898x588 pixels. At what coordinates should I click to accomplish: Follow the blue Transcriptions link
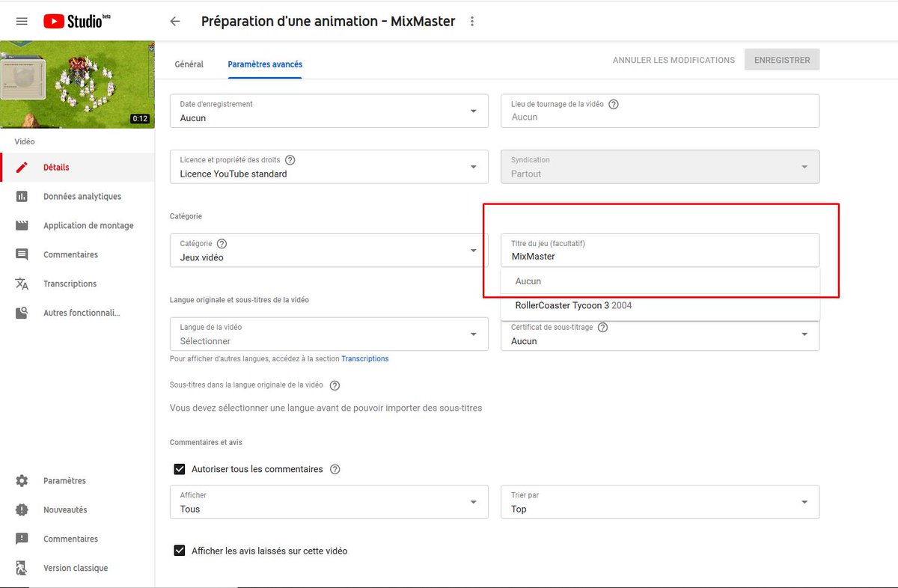365,359
